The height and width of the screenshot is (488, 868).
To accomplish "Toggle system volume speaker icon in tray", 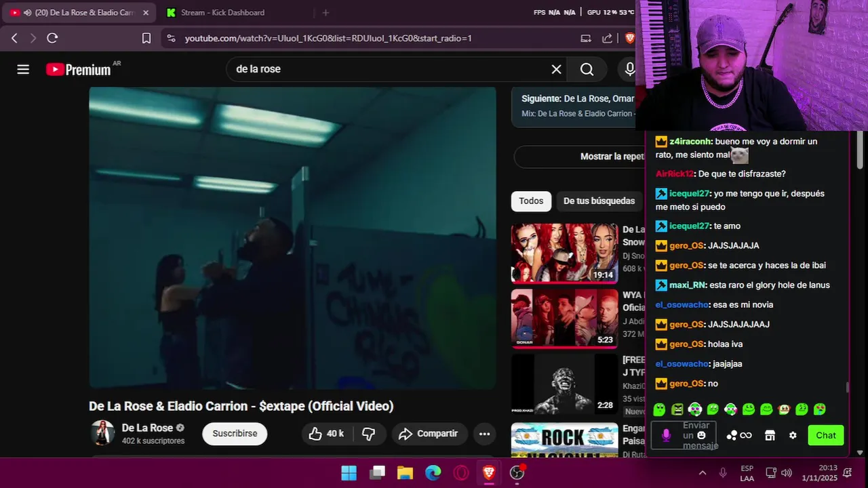I will pyautogui.click(x=787, y=472).
